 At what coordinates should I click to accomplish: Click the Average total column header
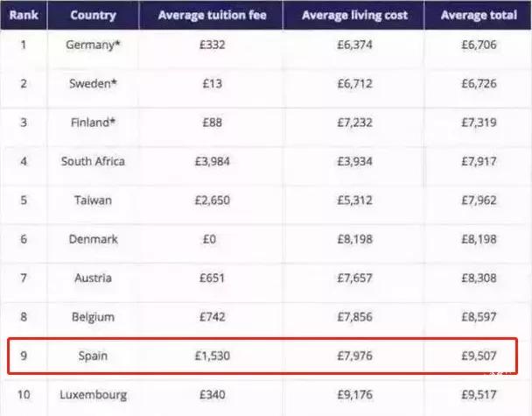point(477,16)
